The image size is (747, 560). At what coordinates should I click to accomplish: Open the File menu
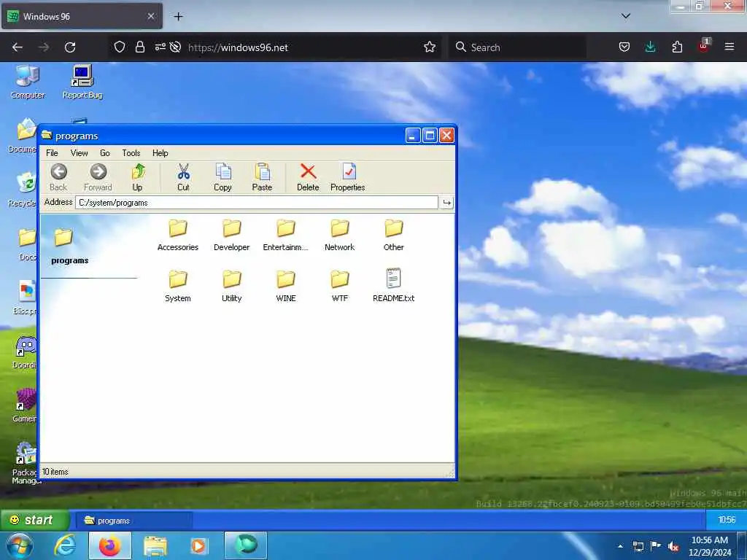(x=52, y=153)
